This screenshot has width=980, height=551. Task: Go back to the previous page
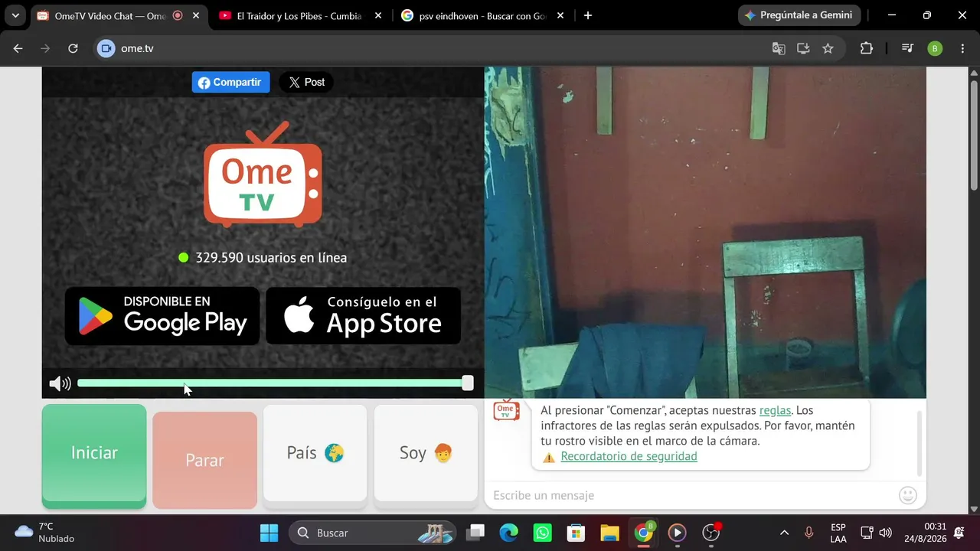pyautogui.click(x=18, y=48)
